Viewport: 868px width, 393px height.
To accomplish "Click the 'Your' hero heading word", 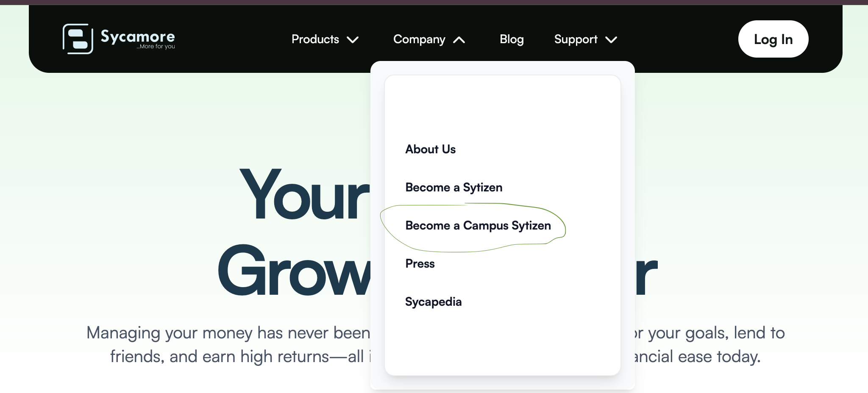I will click(x=304, y=195).
